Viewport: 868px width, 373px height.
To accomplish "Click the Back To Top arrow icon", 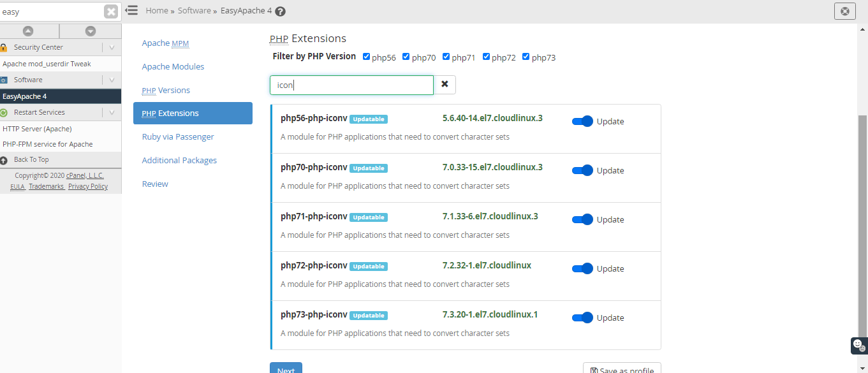I will point(5,159).
